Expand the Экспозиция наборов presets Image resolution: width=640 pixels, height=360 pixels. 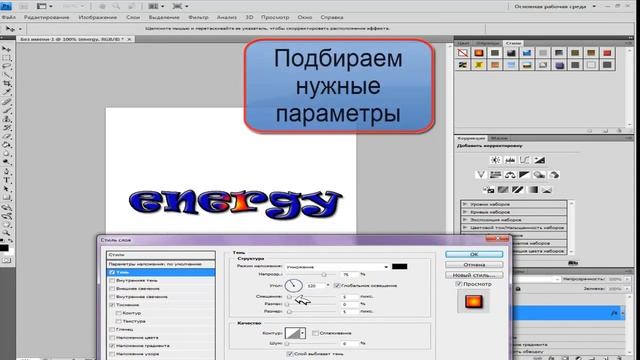pyautogui.click(x=464, y=220)
